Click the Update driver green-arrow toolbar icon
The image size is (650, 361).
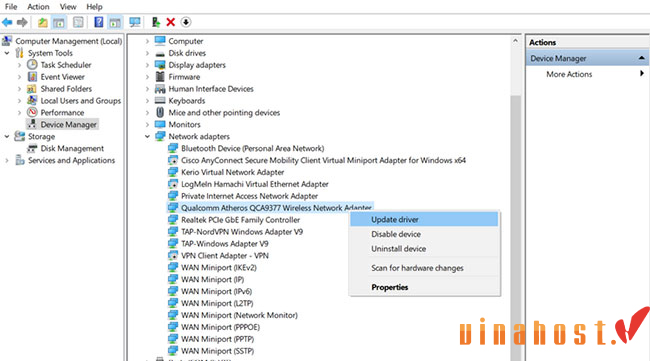click(x=156, y=22)
